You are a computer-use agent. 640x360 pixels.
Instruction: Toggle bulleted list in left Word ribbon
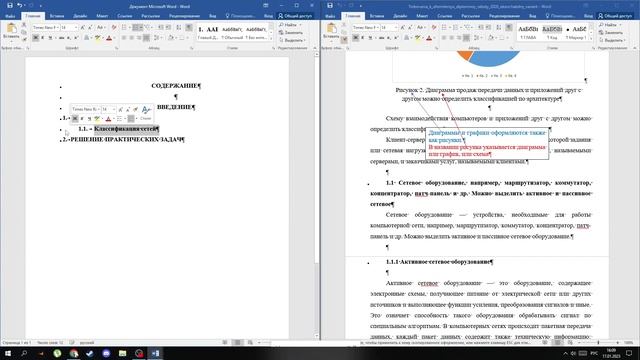124,27
